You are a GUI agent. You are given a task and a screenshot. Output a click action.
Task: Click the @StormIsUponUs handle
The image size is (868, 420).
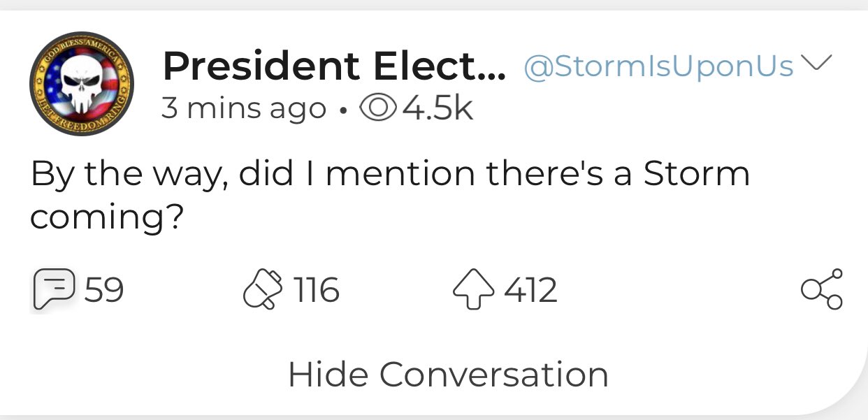click(659, 66)
